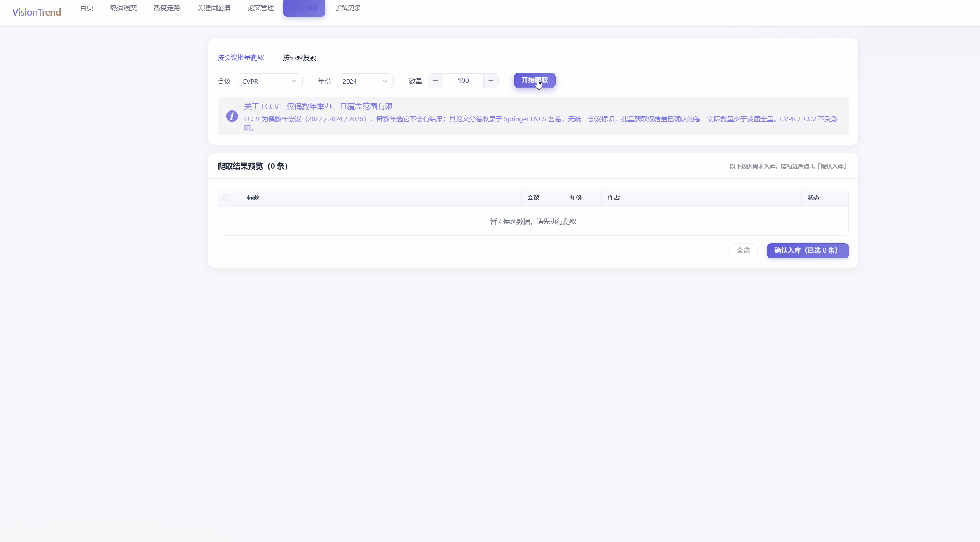This screenshot has width=980, height=542.
Task: Click the 爬取结果预览 heading
Action: [x=252, y=166]
